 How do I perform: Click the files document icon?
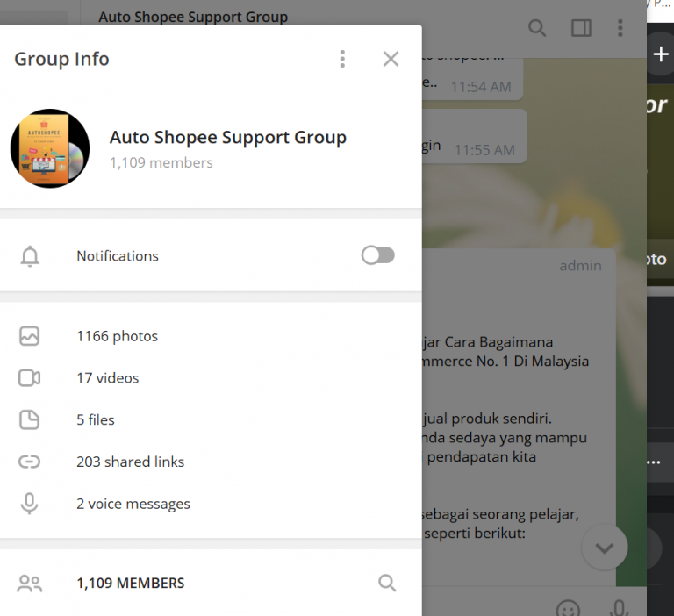click(29, 419)
